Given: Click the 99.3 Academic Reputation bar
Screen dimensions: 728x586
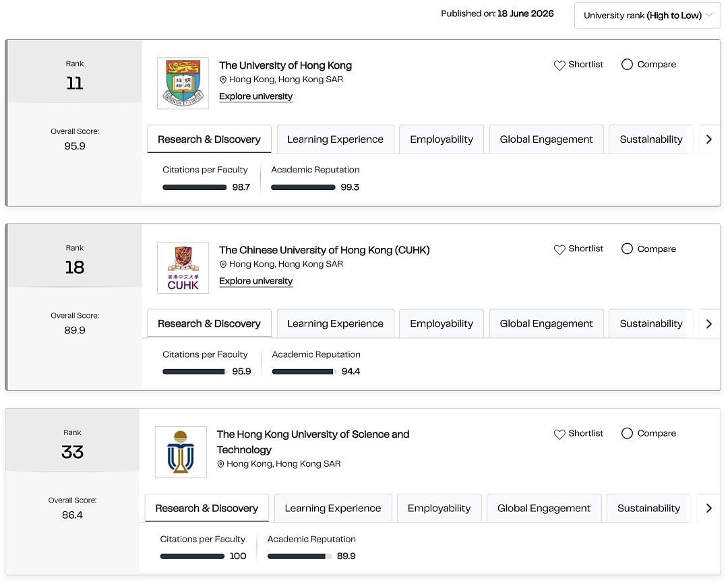Looking at the screenshot, I should click(303, 187).
